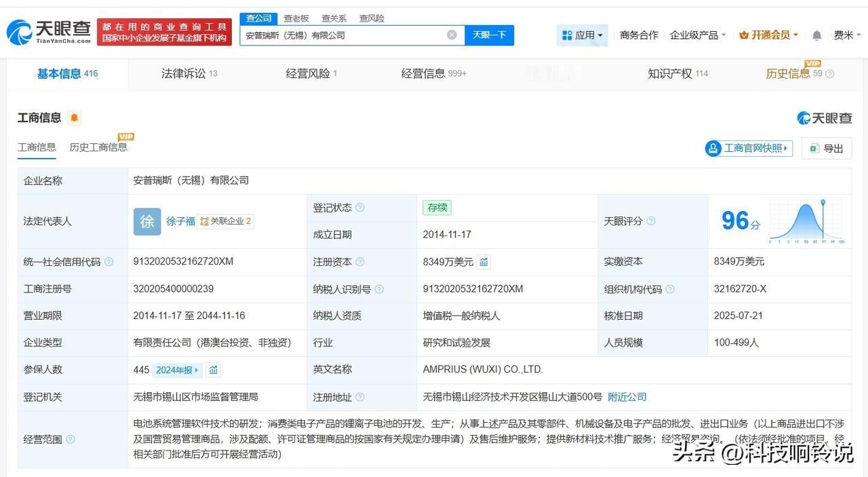
Task: Open the notification bell in top bar
Action: pyautogui.click(x=816, y=35)
